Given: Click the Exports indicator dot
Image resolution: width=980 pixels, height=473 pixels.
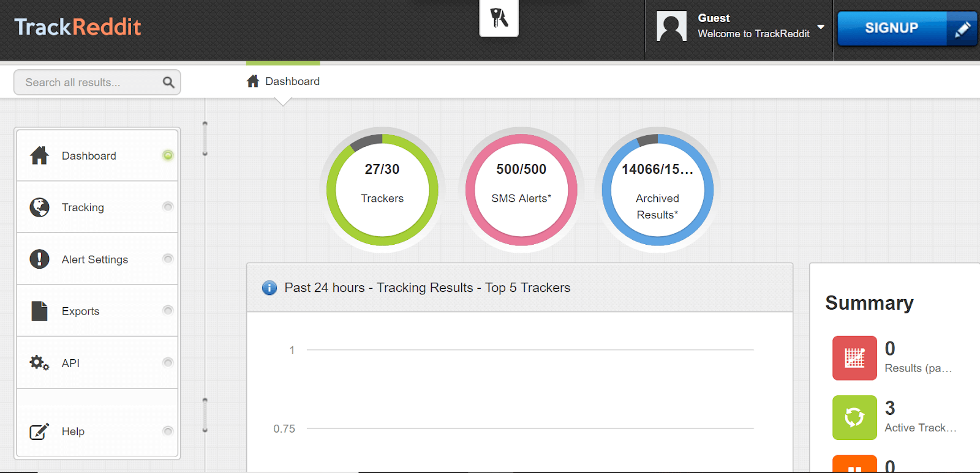Looking at the screenshot, I should point(168,310).
